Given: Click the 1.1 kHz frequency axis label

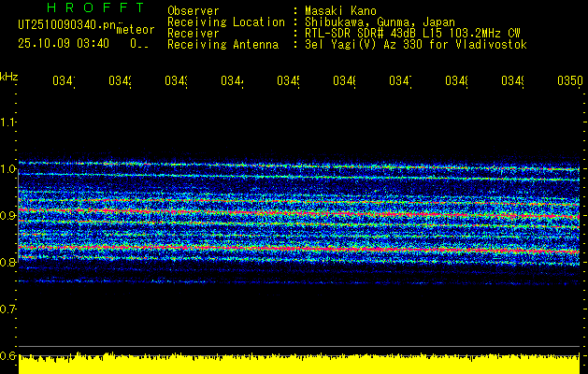Looking at the screenshot, I should tap(8, 122).
